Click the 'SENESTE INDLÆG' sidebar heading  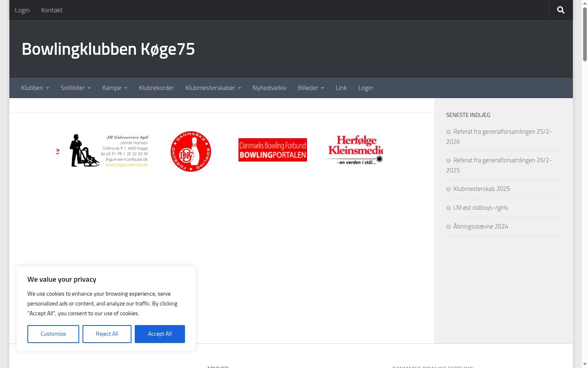pos(468,115)
